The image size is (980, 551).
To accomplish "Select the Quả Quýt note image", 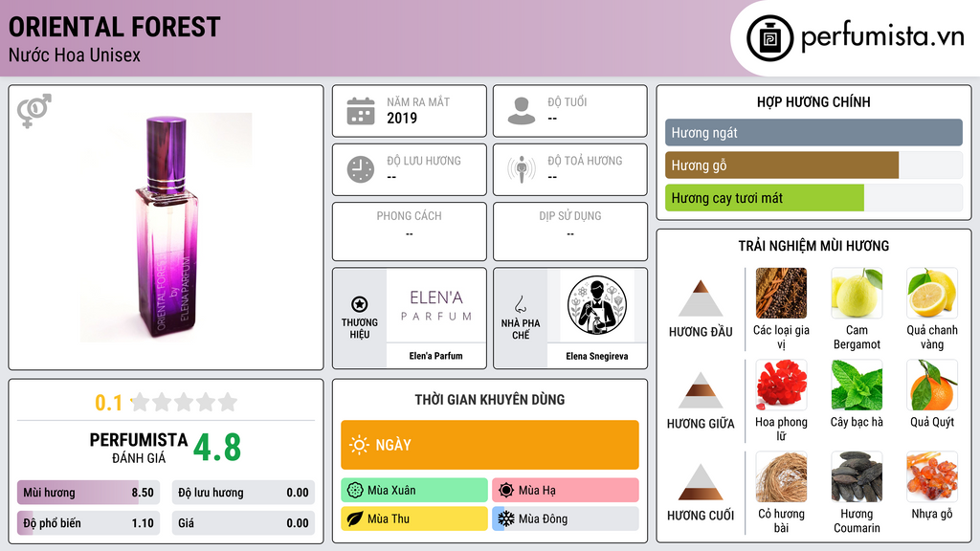I will (x=932, y=385).
